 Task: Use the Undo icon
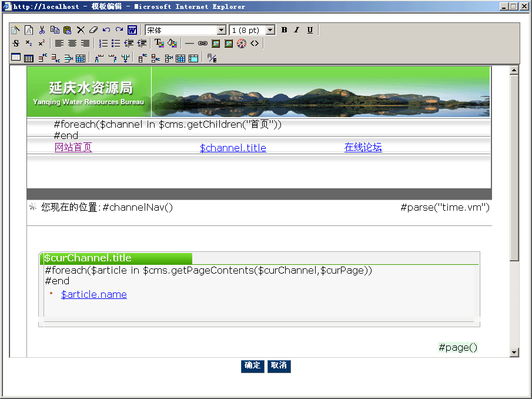coord(107,29)
